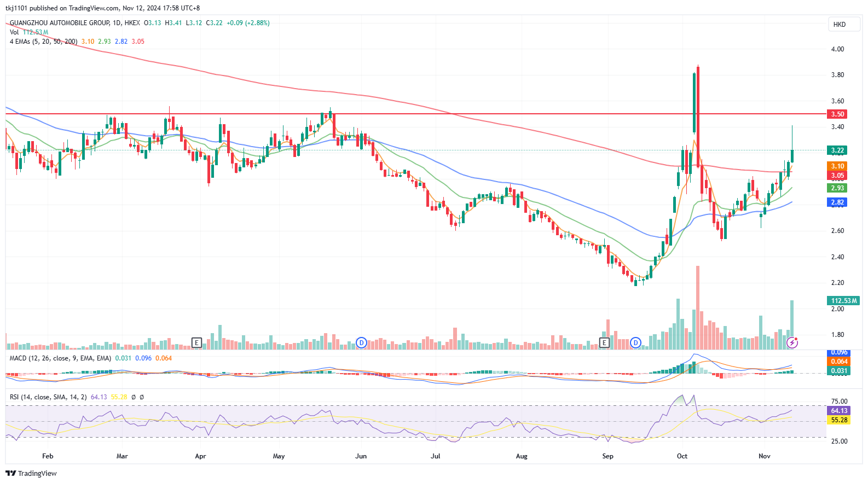Click the RSI indicator legend

tap(48, 397)
